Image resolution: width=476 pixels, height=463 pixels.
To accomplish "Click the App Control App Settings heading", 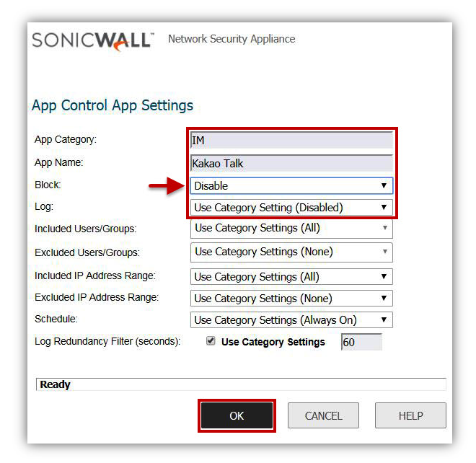I will tap(113, 105).
